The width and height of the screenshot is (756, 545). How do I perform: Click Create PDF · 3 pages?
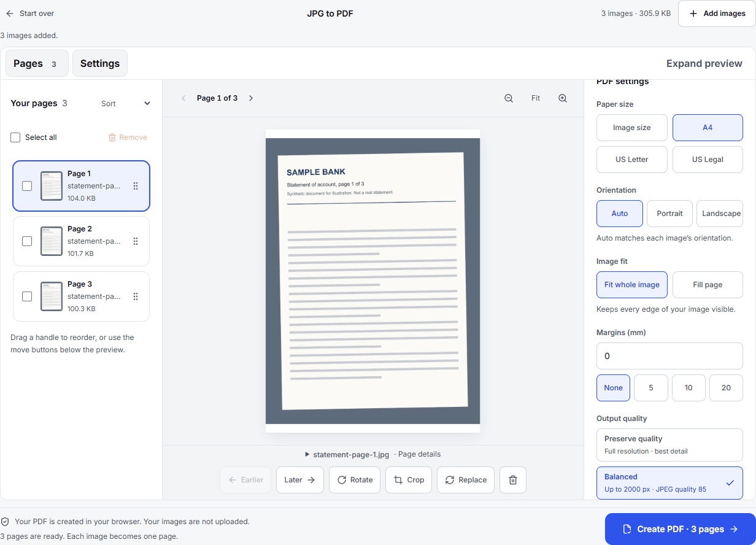point(681,529)
